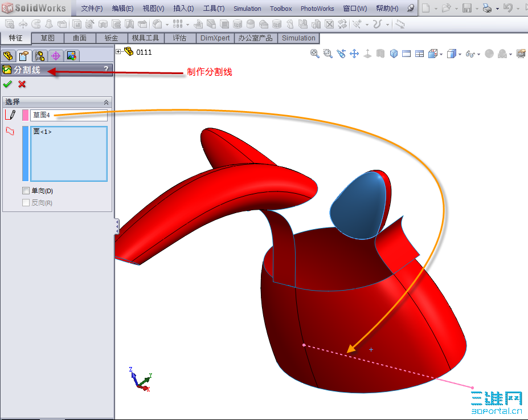This screenshot has height=420, width=528.
Task: Click the 草图4 sketch selection field
Action: pos(69,115)
